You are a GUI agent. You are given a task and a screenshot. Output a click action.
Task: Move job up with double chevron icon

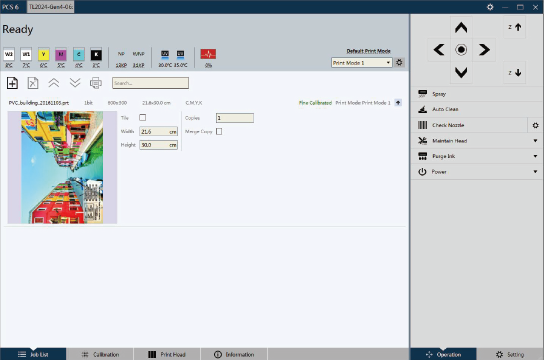click(x=54, y=83)
